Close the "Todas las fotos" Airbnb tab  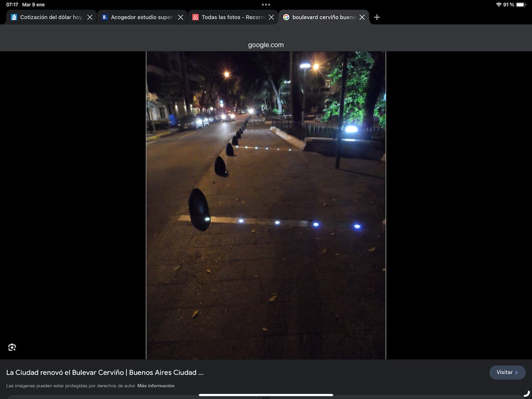(x=271, y=17)
